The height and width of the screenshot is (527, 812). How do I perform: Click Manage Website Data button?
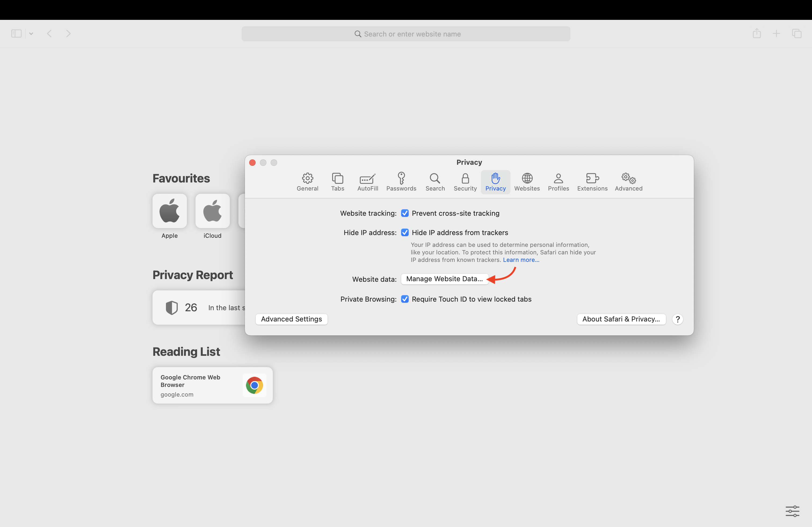coord(445,279)
